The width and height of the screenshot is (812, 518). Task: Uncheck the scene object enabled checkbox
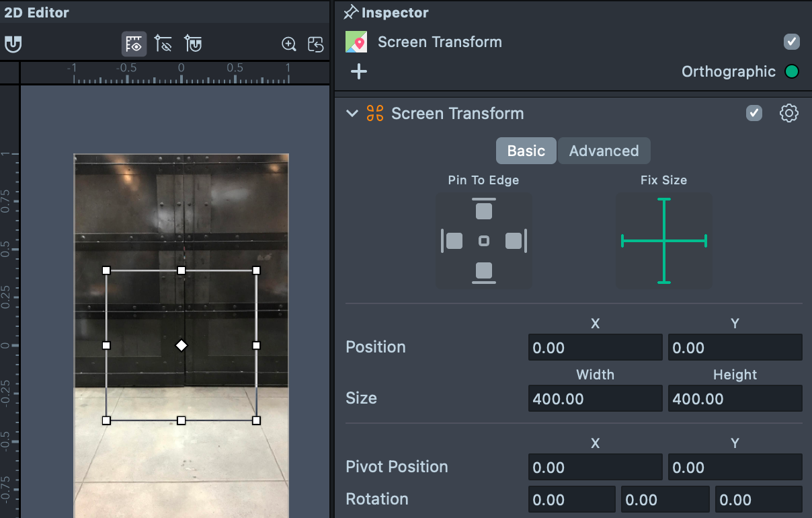coord(792,42)
